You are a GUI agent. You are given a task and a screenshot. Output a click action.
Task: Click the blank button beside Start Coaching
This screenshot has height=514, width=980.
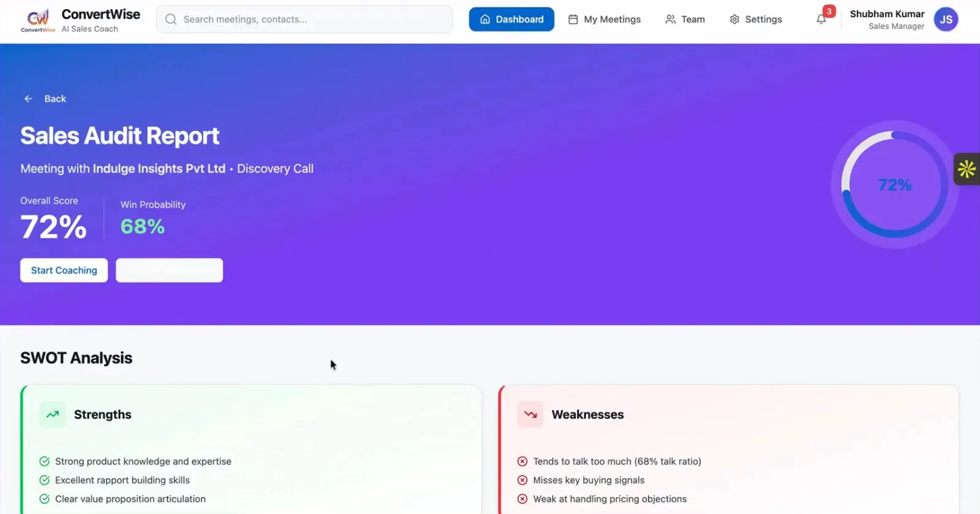169,270
